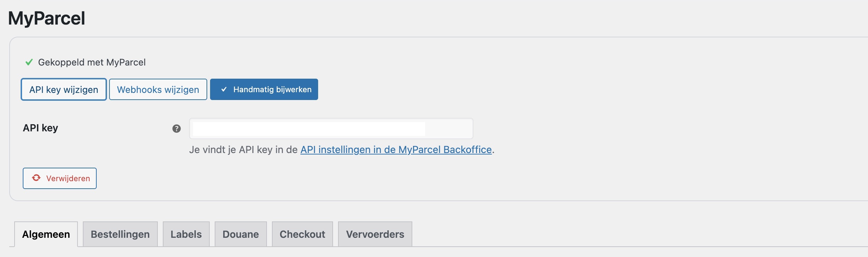
Task: Go to the Checkout tab
Action: [302, 234]
